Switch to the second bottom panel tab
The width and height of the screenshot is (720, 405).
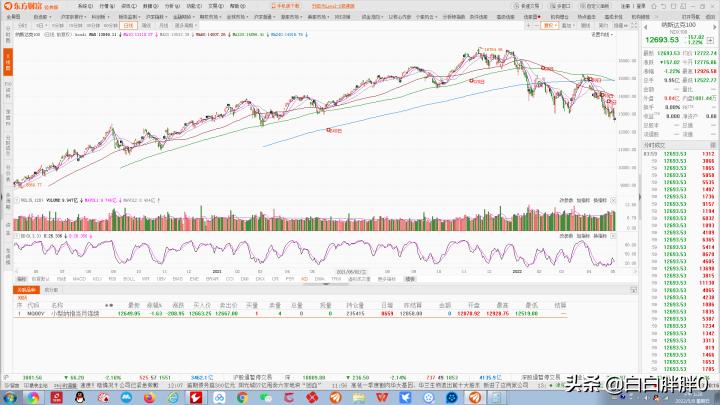tap(51, 290)
